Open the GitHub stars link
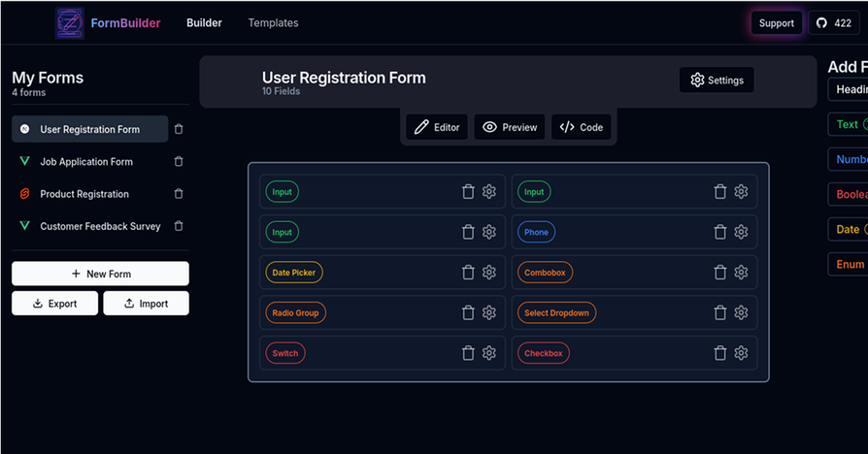Image resolution: width=868 pixels, height=454 pixels. [x=834, y=23]
